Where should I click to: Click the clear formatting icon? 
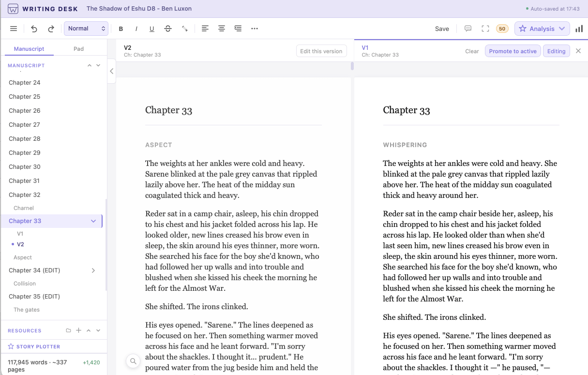tap(184, 29)
